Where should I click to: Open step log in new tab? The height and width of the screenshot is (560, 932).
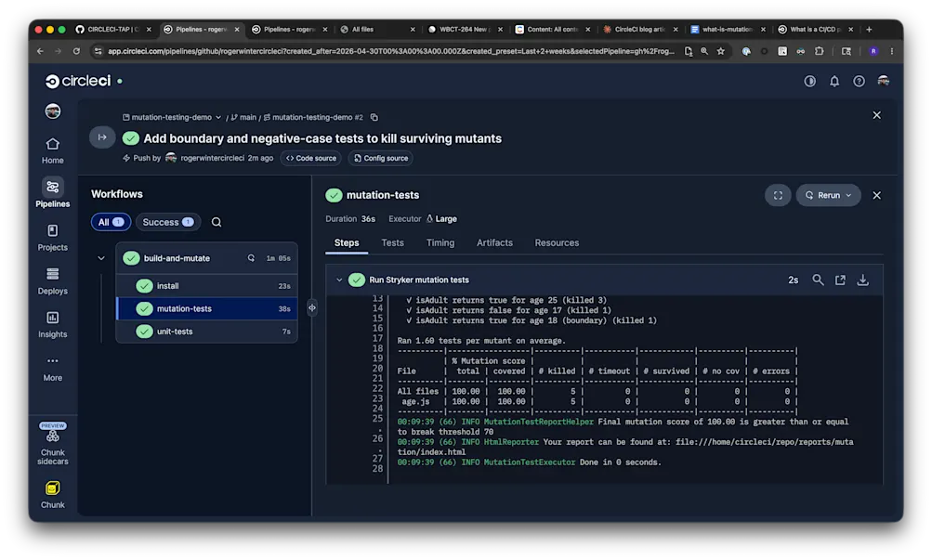tap(840, 280)
